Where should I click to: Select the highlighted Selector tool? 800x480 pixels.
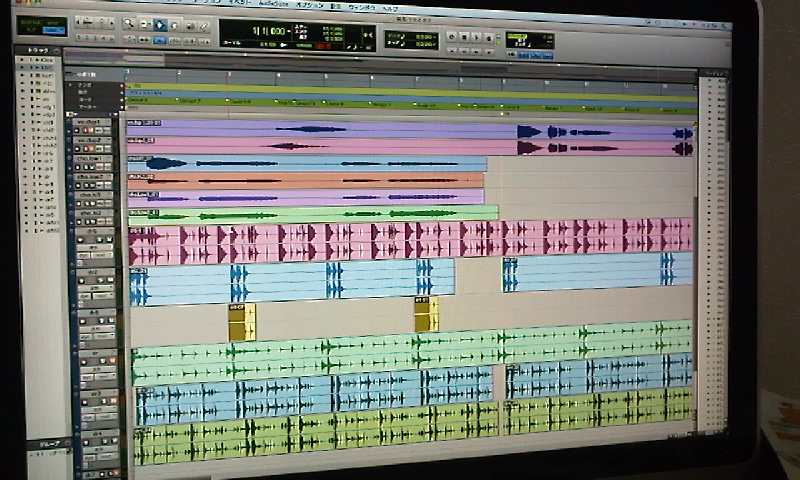click(x=160, y=24)
